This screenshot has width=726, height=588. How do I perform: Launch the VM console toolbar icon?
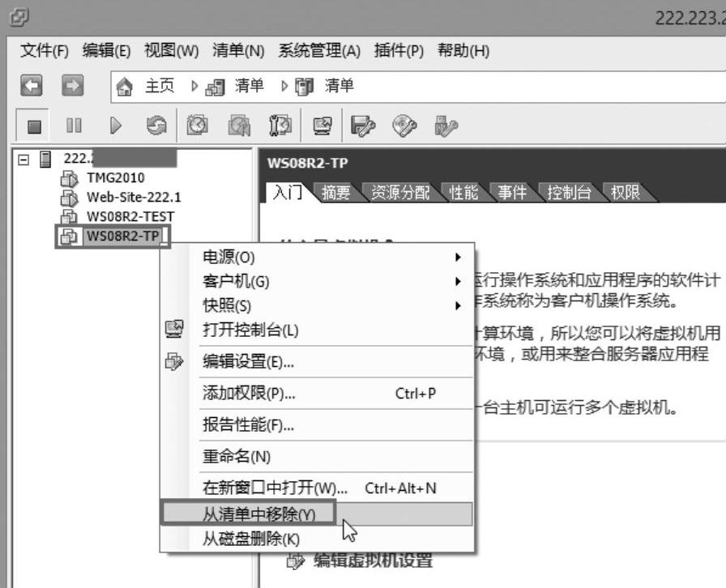322,126
